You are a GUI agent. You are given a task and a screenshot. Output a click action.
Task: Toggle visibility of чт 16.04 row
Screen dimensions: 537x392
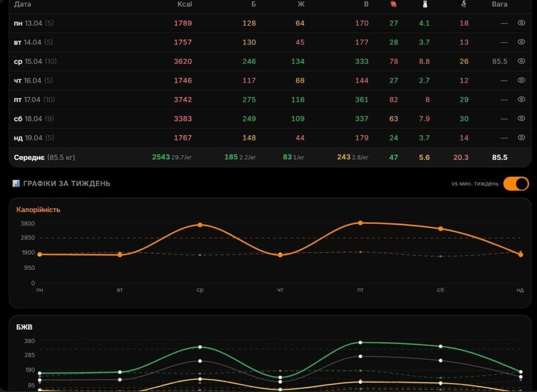tap(521, 80)
